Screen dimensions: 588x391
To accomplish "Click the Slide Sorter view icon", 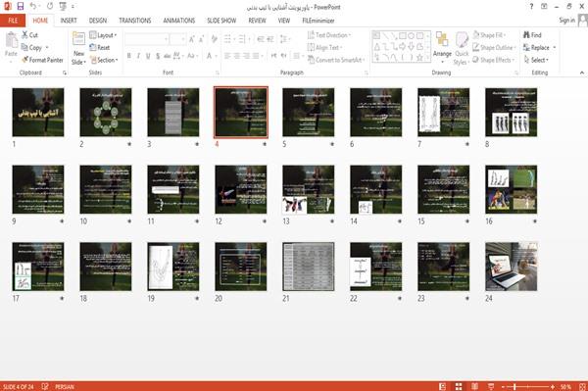I will (459, 386).
